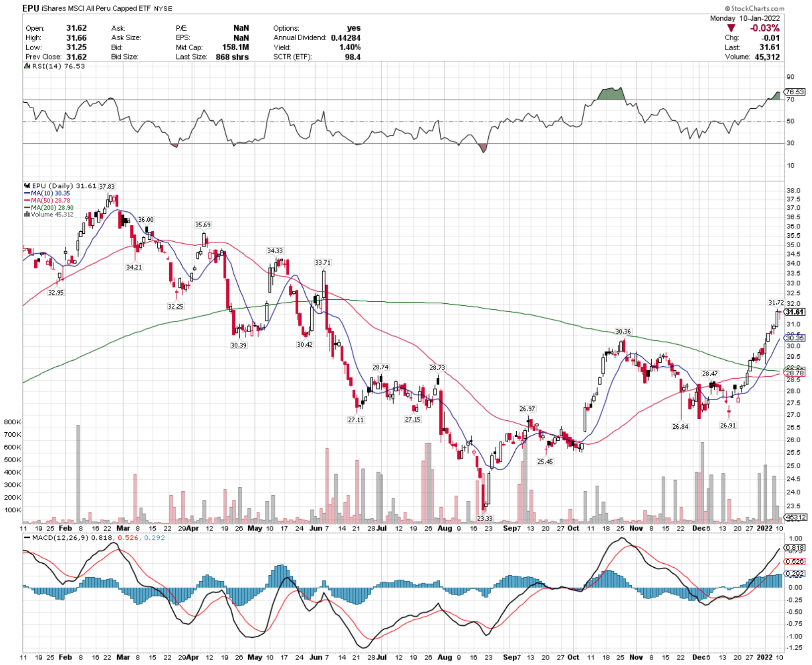Click the 45312 volume tag on right axis
This screenshot has width=812, height=665.
796,517
